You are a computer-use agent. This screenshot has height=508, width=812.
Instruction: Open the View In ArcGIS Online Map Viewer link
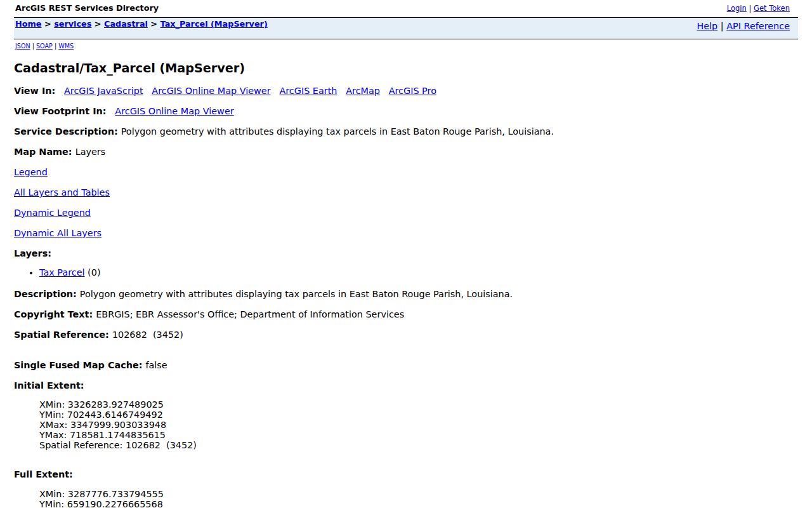[211, 91]
